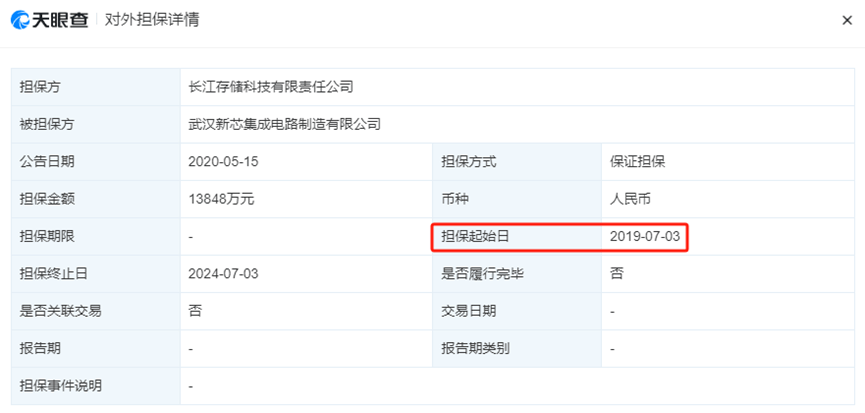This screenshot has width=865, height=413.
Task: Click the 天眼查 logo icon
Action: click(x=20, y=21)
